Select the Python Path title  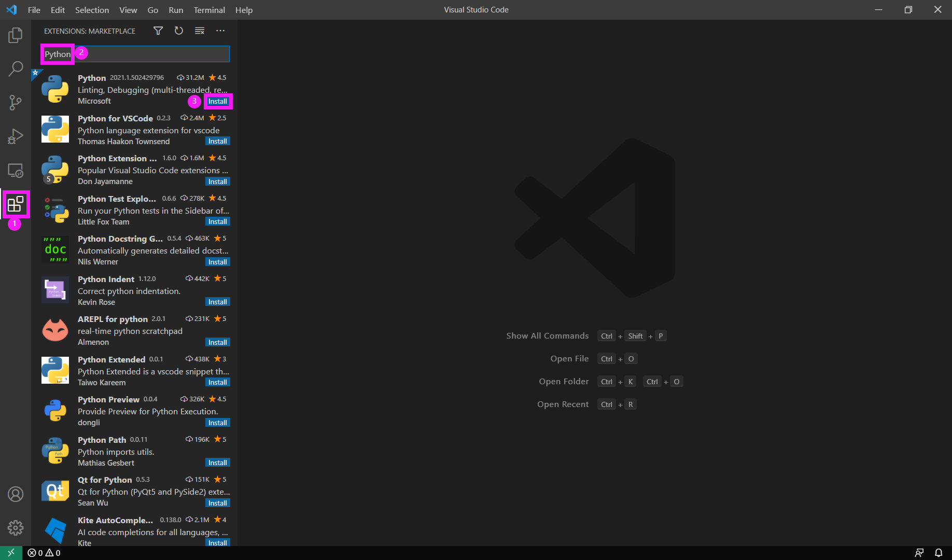point(102,440)
